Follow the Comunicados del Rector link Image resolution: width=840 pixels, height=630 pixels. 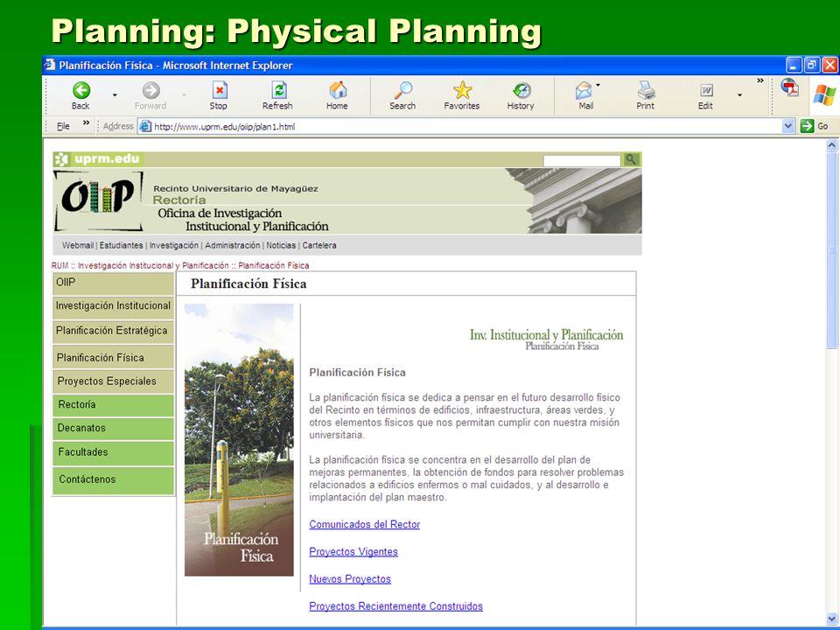[364, 524]
